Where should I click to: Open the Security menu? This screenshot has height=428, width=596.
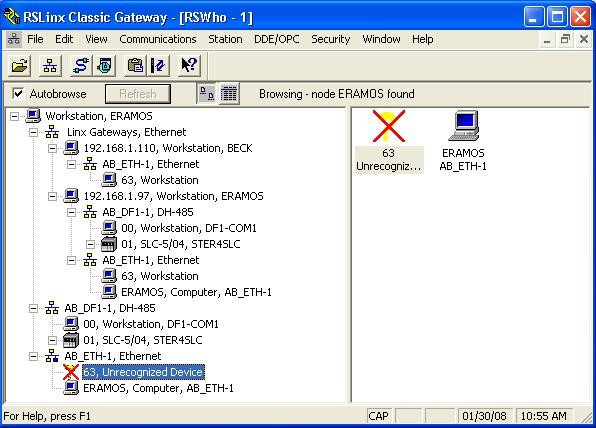(x=330, y=39)
